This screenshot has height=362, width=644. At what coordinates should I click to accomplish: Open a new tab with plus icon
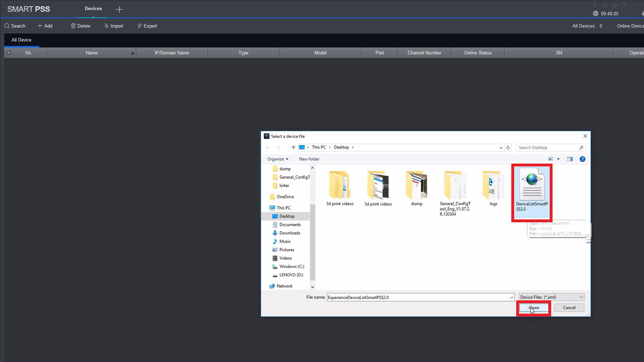pos(119,9)
